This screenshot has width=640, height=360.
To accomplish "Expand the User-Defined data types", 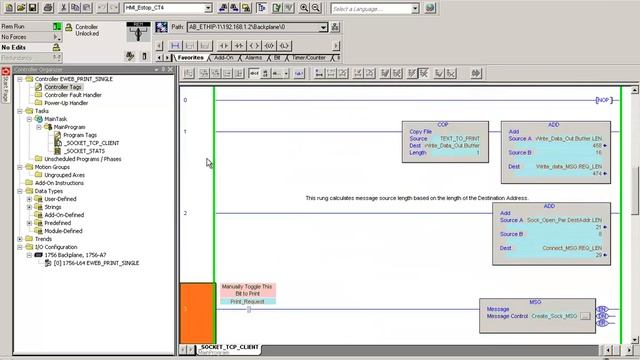I will (29, 199).
